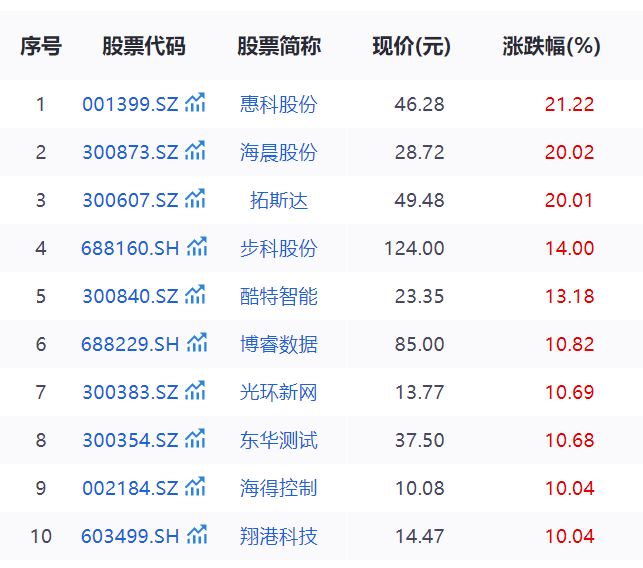Image resolution: width=643 pixels, height=568 pixels.
Task: Open stock code link 001399.SZ
Action: 130,104
